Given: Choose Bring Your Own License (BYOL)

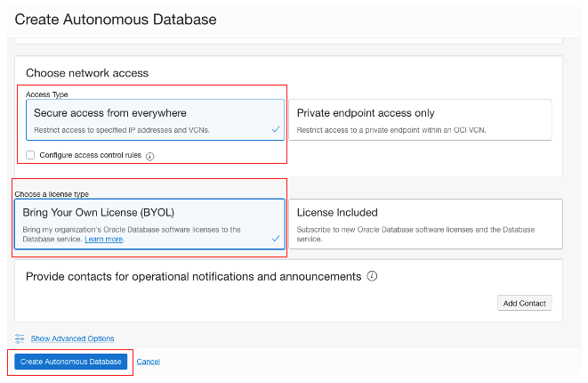Looking at the screenshot, I should click(149, 224).
